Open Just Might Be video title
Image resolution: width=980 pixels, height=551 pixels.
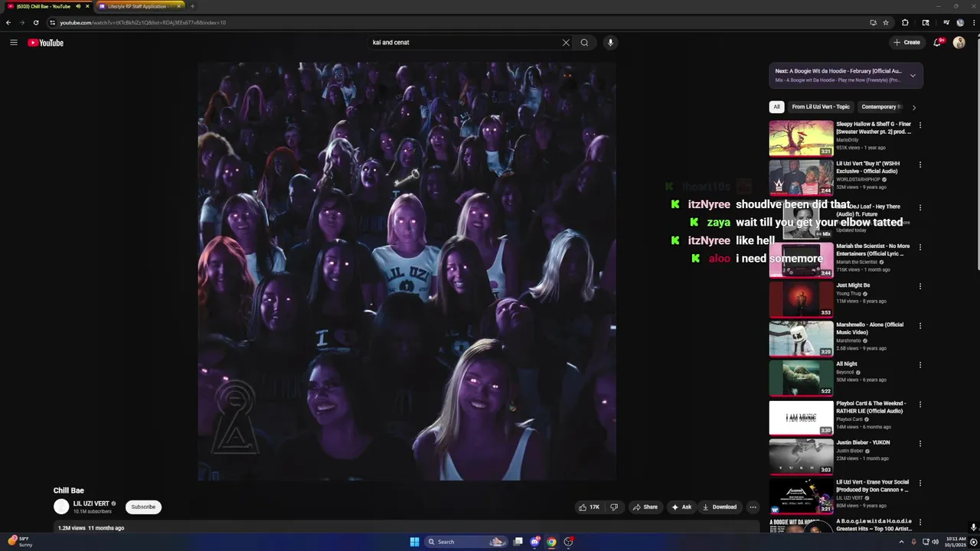click(x=853, y=285)
